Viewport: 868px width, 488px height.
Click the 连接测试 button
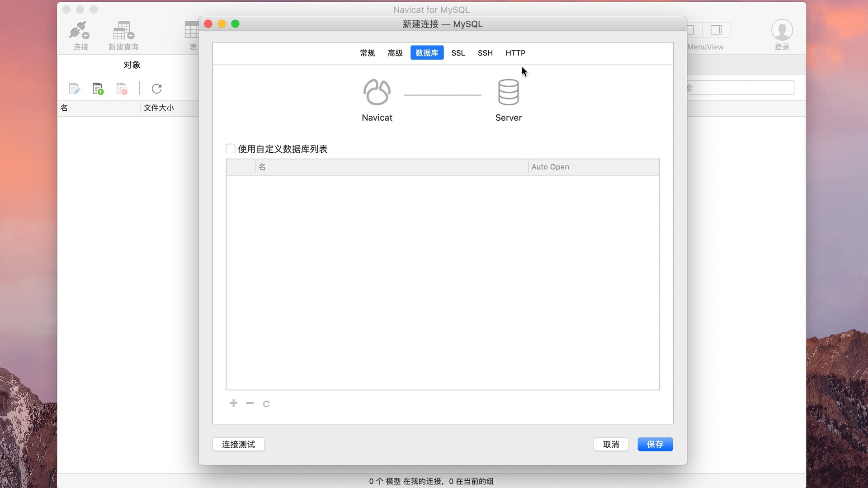(237, 445)
